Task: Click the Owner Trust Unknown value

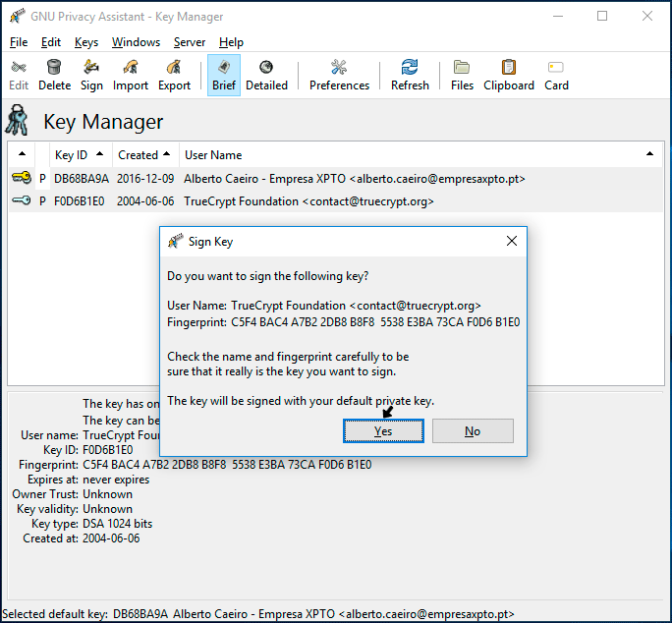Action: (107, 494)
